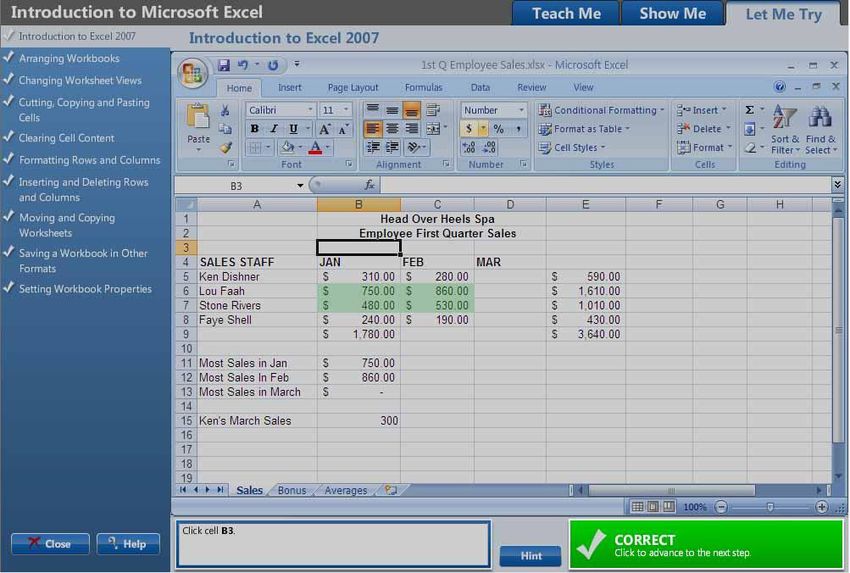The image size is (850, 573).
Task: Toggle Middle Align
Action: point(392,110)
